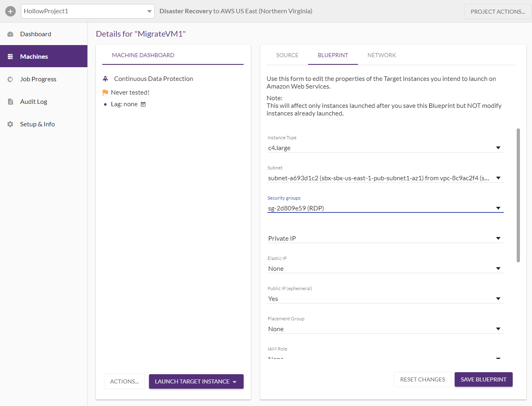Click the Dashboard gauge icon

point(10,34)
